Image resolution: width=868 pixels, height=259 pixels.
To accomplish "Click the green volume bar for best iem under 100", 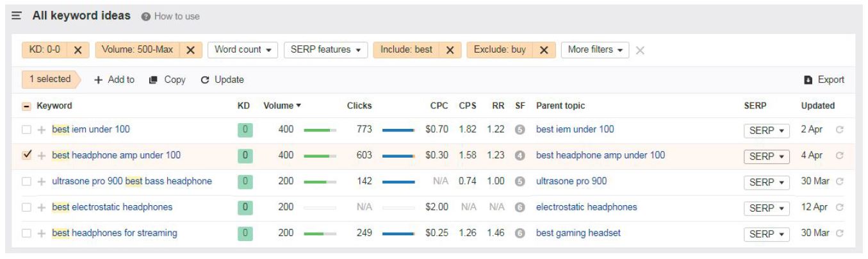I will (319, 130).
